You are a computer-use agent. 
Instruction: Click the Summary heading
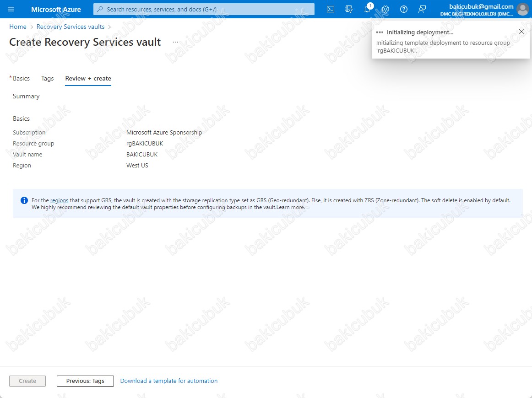click(x=26, y=96)
